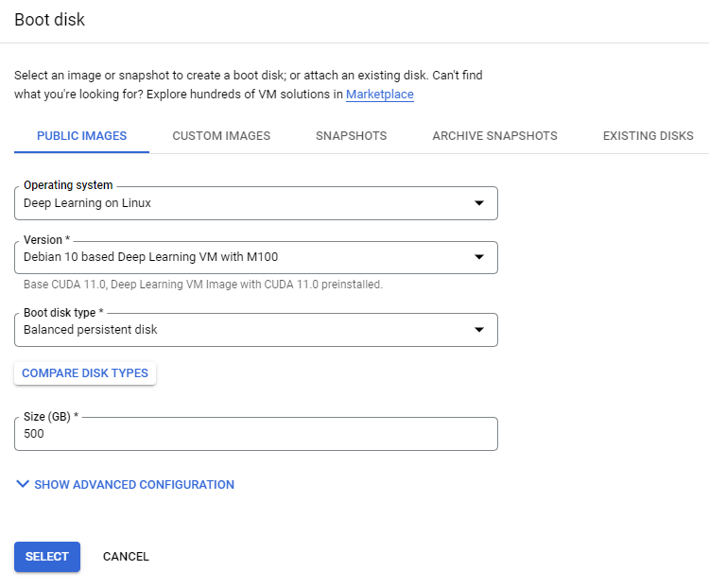Open the Deep Learning on Linux selector
The width and height of the screenshot is (709, 588).
[246, 203]
